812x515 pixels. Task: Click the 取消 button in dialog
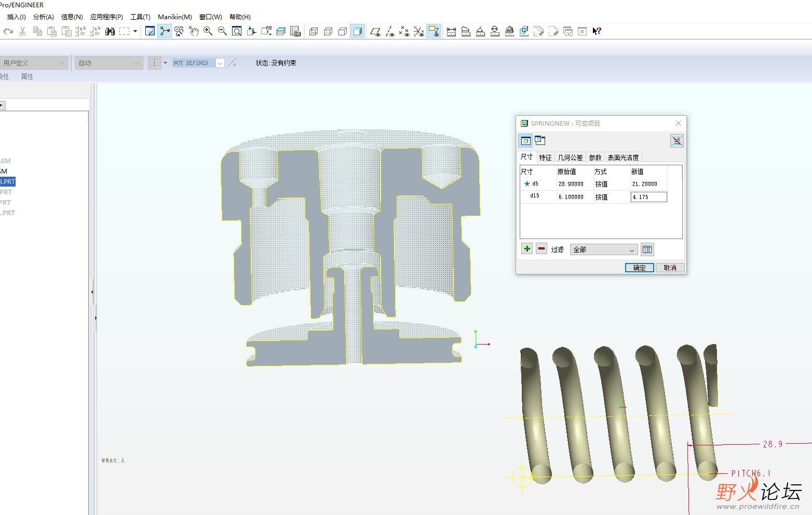coord(670,268)
